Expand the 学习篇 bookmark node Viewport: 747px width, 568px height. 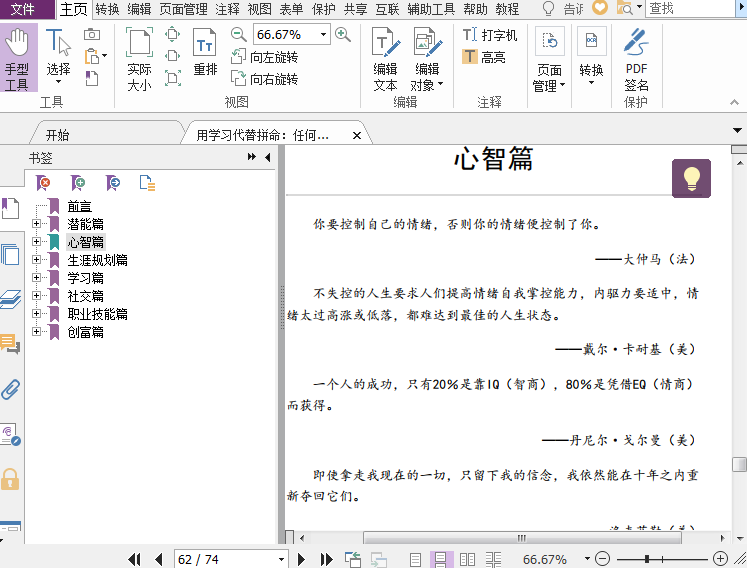[x=36, y=277]
